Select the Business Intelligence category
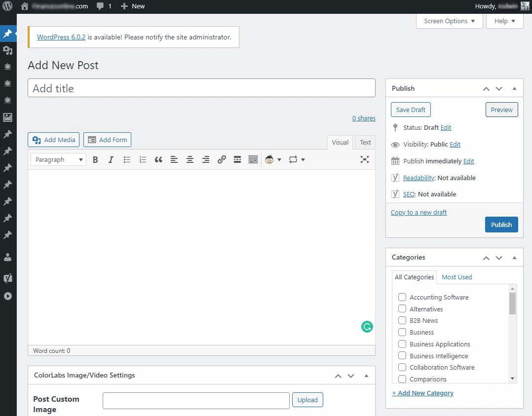This screenshot has width=532, height=416. tap(402, 356)
